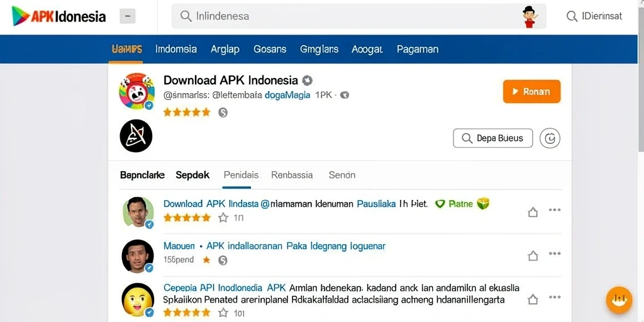Image resolution: width=644 pixels, height=322 pixels.
Task: Switch to the Penidais tab
Action: click(241, 175)
